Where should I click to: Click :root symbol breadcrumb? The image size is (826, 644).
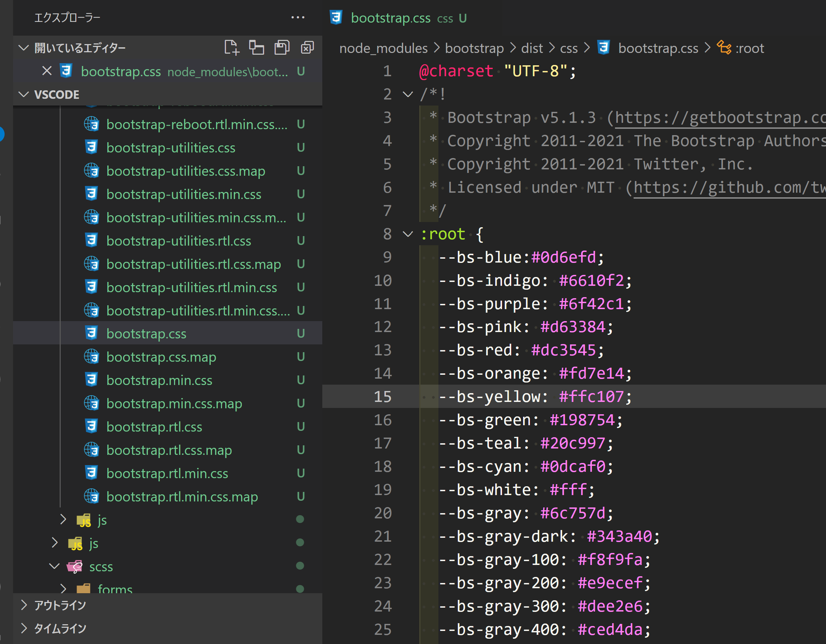(x=741, y=48)
